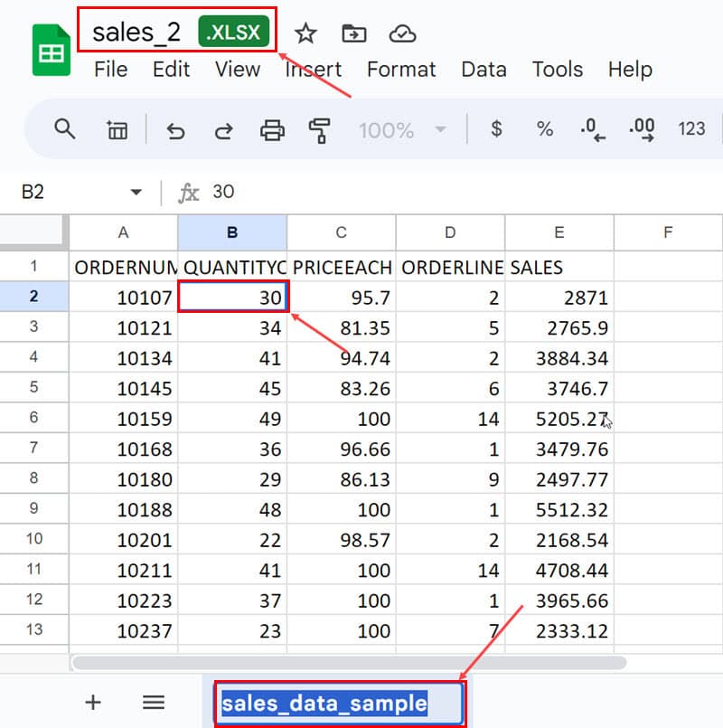Select column F header

click(x=668, y=232)
